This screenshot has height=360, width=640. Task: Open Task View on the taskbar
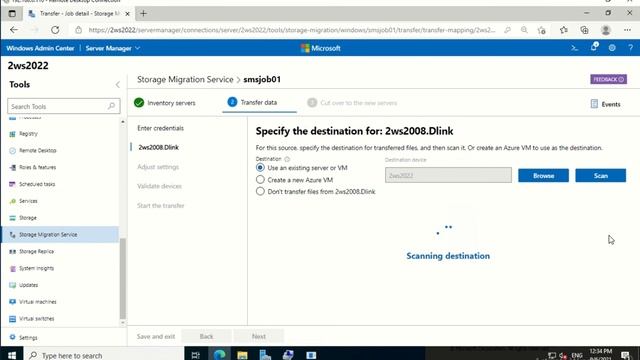pos(196,355)
